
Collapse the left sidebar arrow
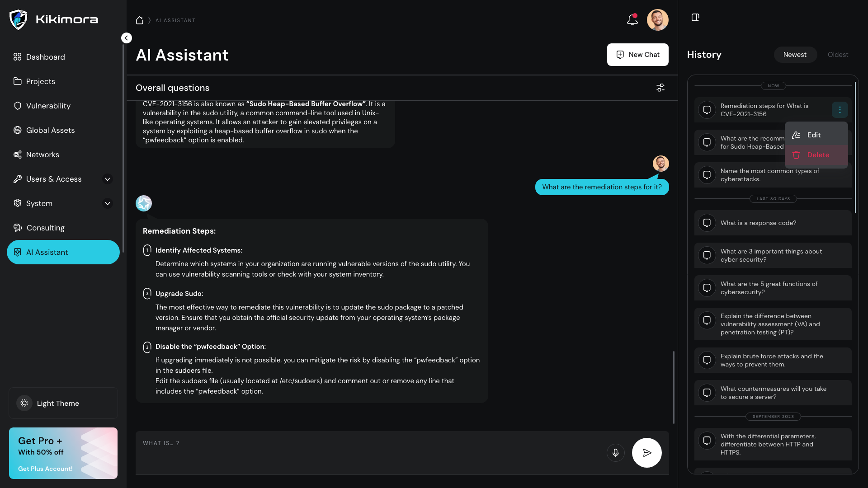pyautogui.click(x=127, y=38)
